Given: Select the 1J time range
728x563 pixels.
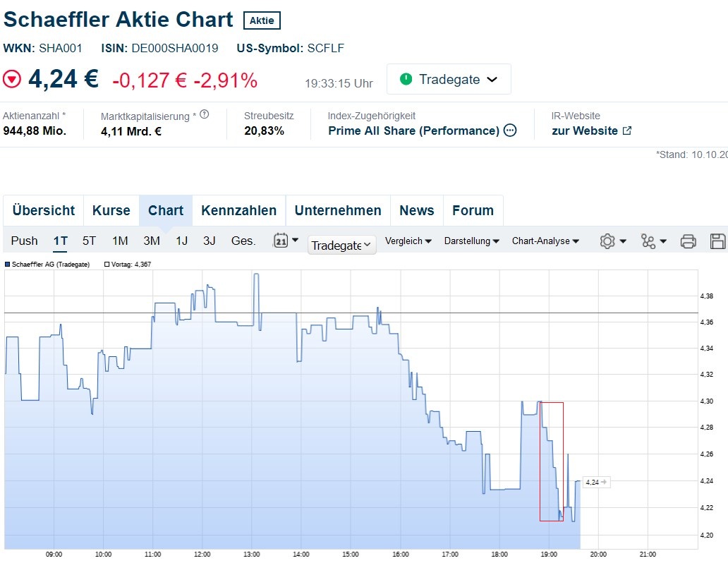Looking at the screenshot, I should (182, 241).
